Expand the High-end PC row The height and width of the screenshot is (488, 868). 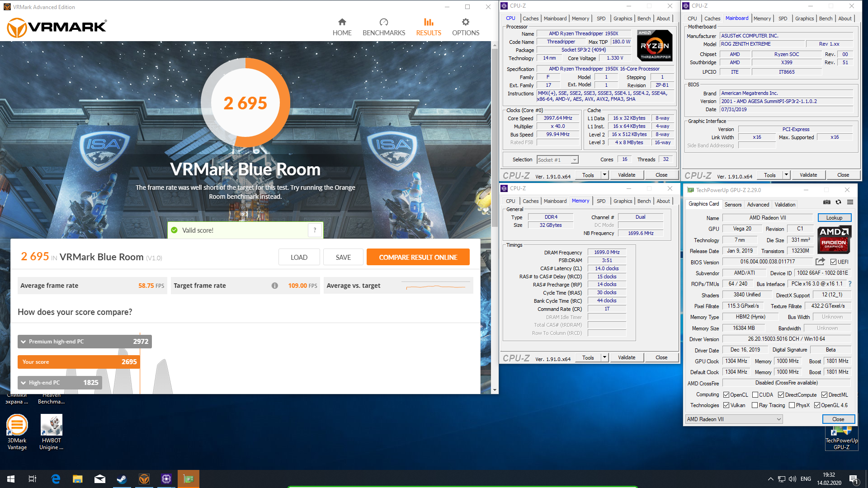tap(60, 383)
